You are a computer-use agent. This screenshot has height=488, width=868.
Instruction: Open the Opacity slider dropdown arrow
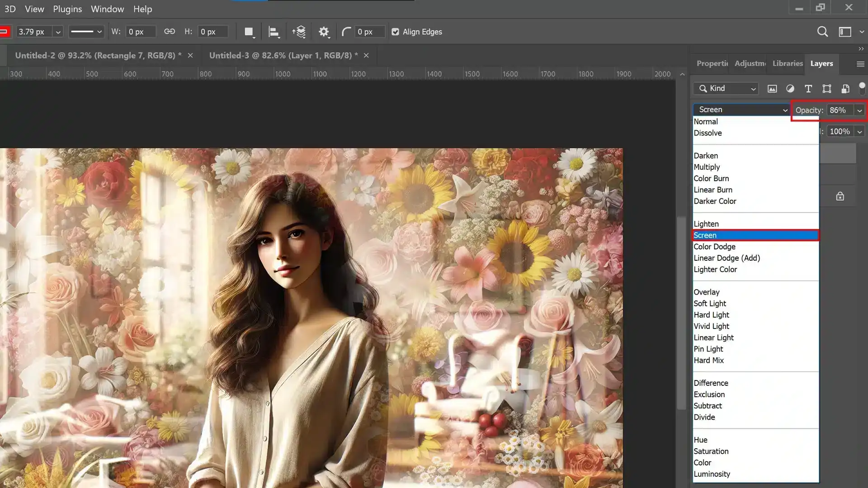[859, 110]
